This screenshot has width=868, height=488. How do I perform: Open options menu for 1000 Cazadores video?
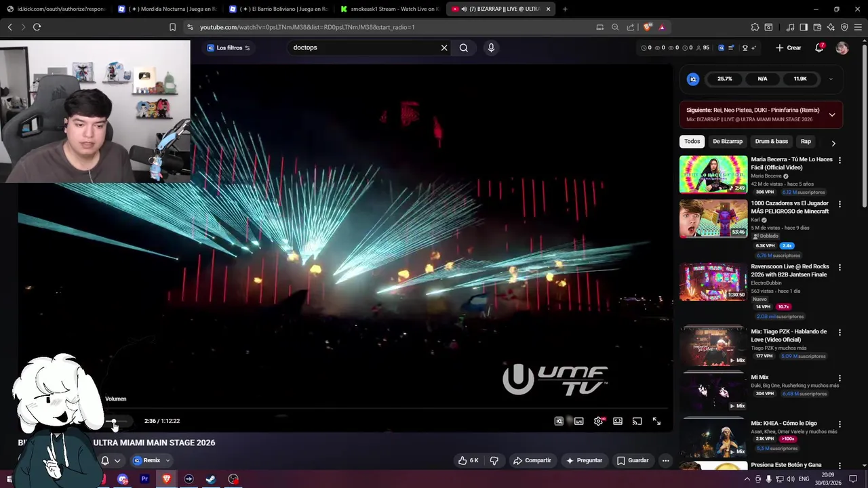click(x=840, y=204)
